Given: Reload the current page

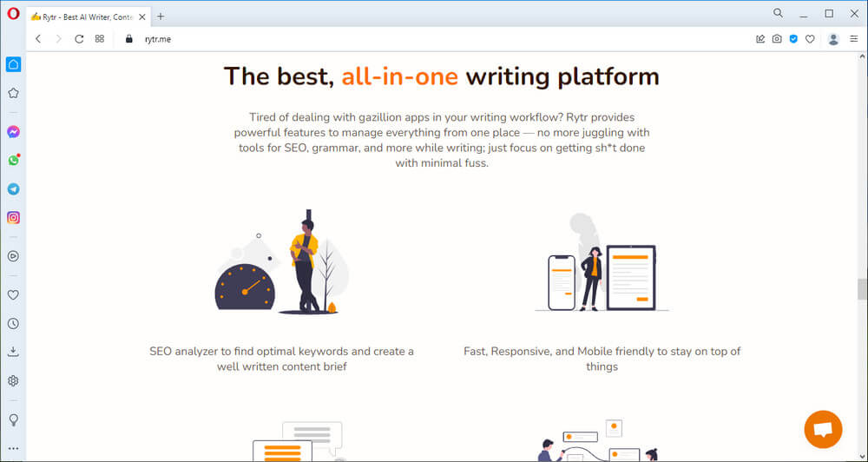Looking at the screenshot, I should click(x=79, y=39).
